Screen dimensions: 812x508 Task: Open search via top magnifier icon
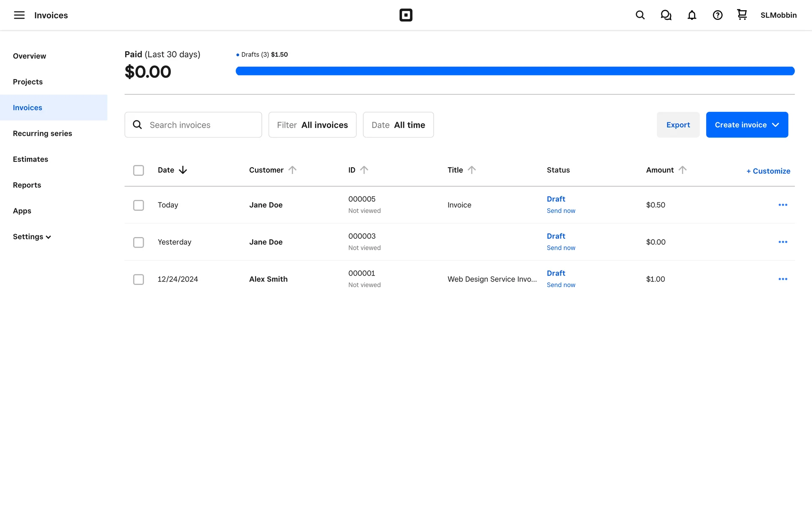(640, 15)
